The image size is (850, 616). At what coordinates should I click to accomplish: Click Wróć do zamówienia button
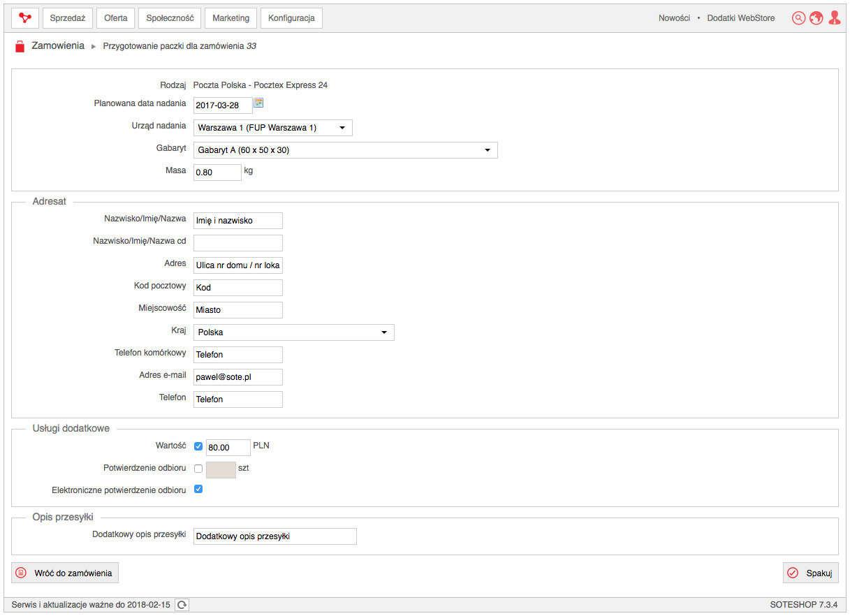tap(65, 573)
